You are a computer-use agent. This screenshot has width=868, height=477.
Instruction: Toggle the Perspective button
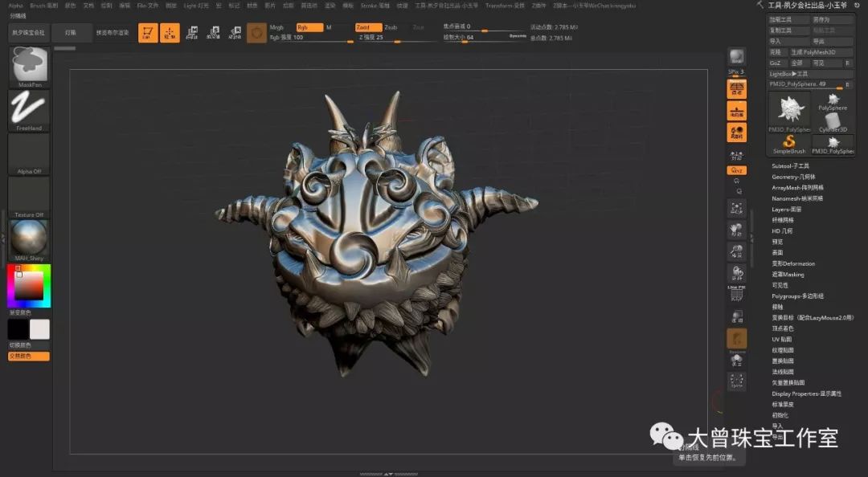pos(737,89)
